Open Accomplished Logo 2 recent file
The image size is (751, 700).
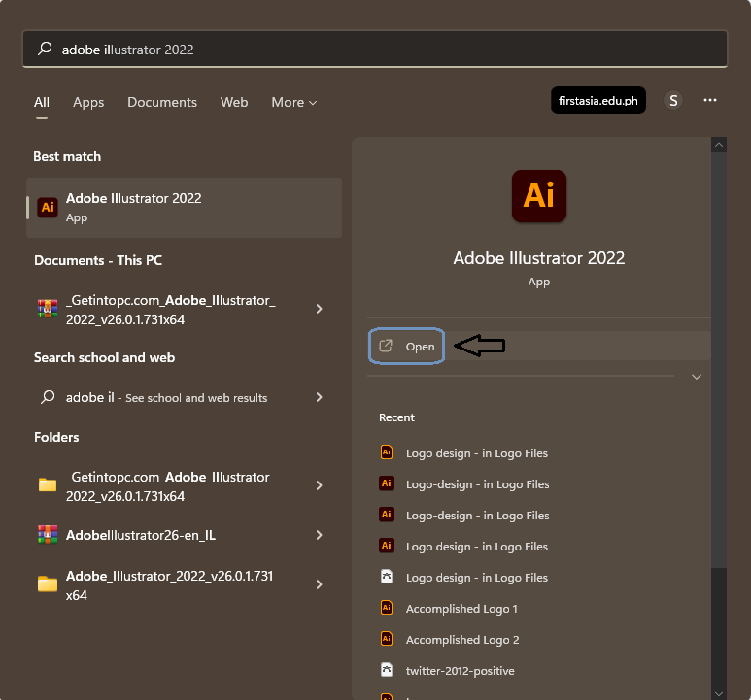[x=462, y=640]
